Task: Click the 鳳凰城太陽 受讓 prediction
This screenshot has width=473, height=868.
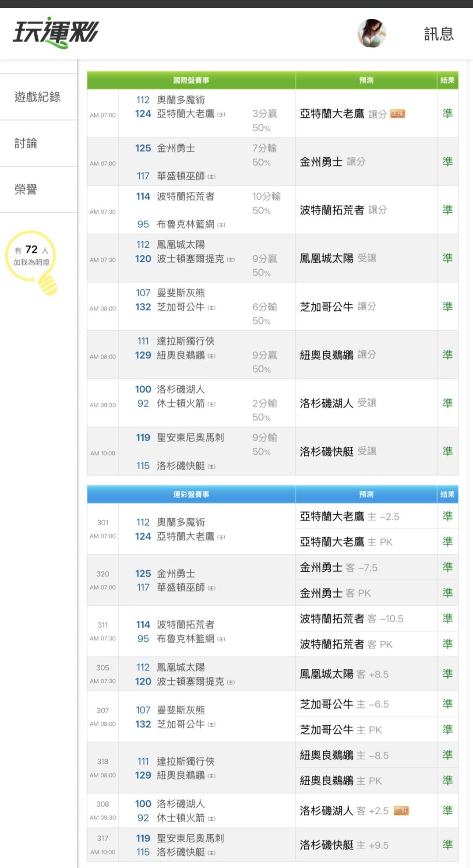Action: point(338,258)
